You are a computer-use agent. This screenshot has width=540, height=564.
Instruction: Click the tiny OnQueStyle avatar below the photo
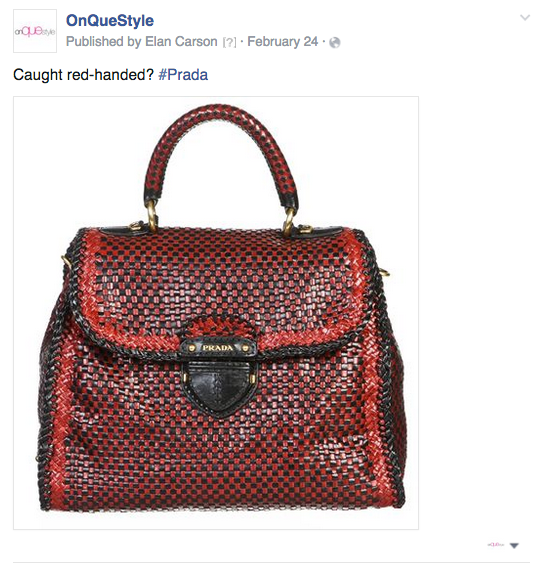(496, 545)
